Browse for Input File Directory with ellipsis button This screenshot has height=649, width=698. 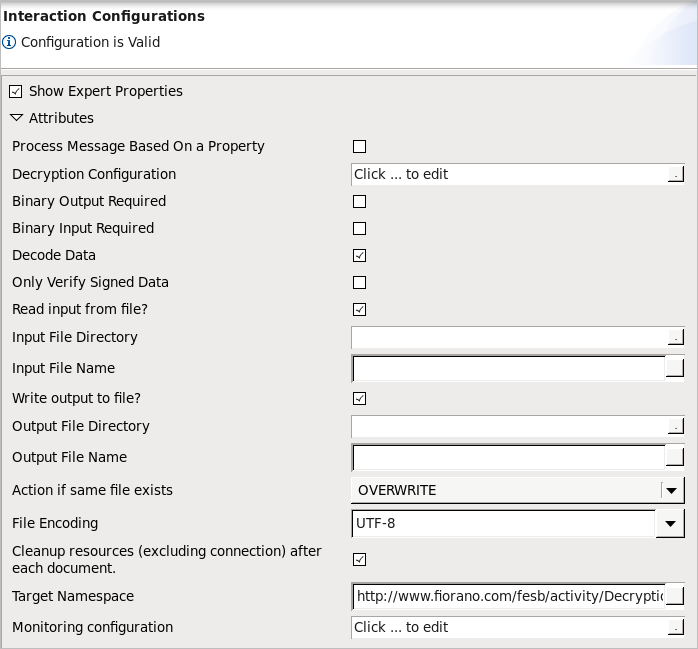(675, 337)
